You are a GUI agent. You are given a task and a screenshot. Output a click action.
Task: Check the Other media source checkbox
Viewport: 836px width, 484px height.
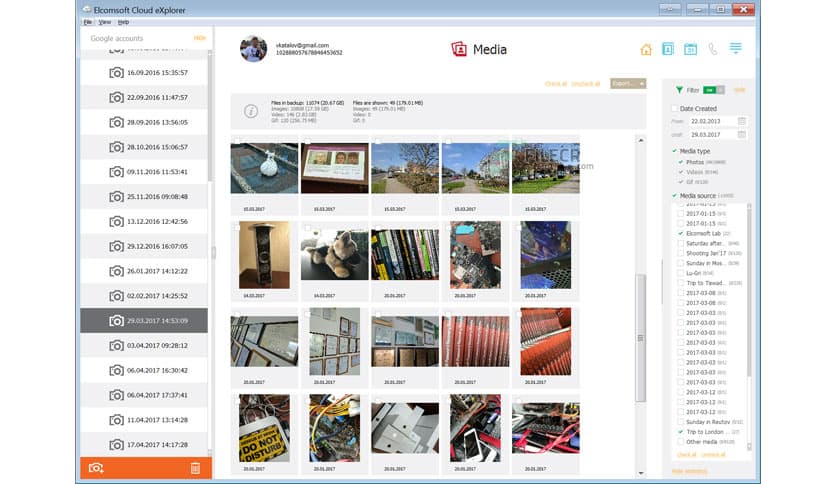pos(681,441)
